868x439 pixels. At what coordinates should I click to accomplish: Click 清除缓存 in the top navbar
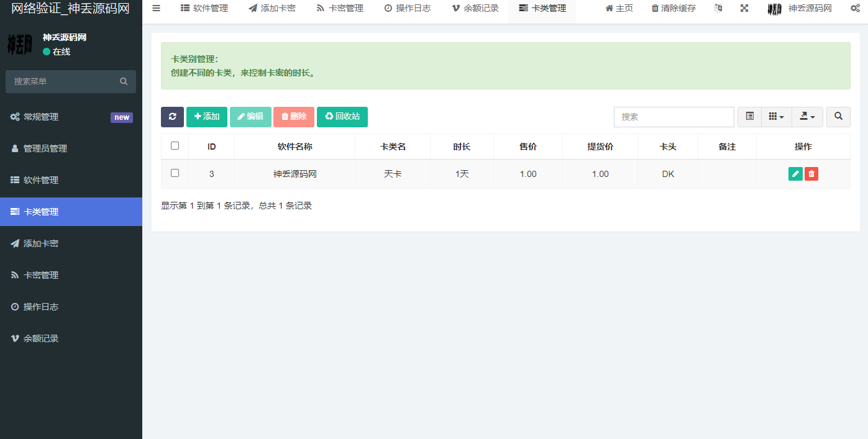click(673, 8)
